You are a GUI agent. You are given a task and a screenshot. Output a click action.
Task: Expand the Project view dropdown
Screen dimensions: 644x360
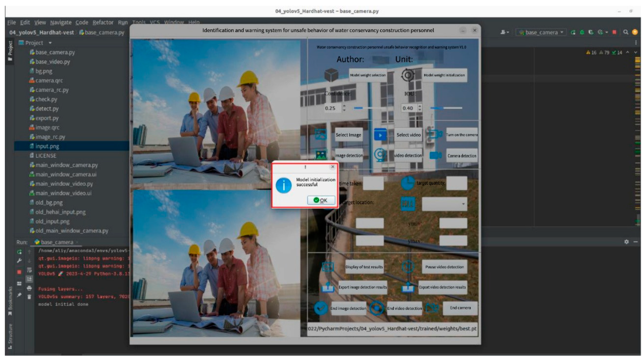50,43
